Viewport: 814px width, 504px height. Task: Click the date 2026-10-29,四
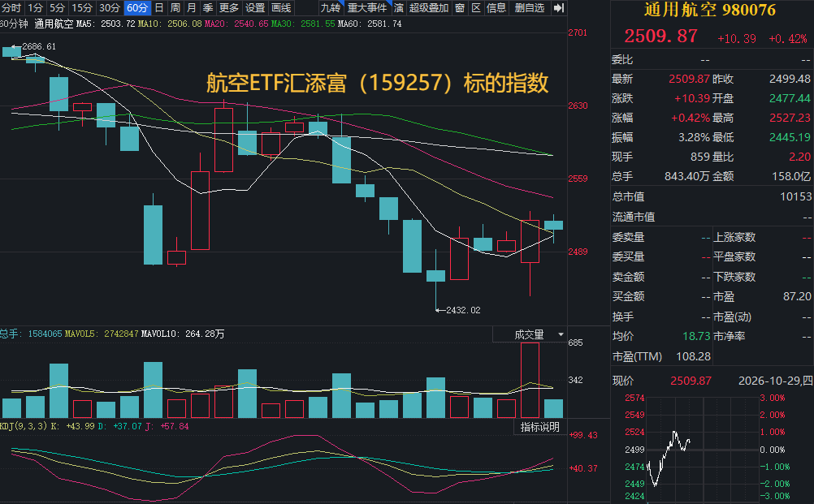tap(775, 381)
